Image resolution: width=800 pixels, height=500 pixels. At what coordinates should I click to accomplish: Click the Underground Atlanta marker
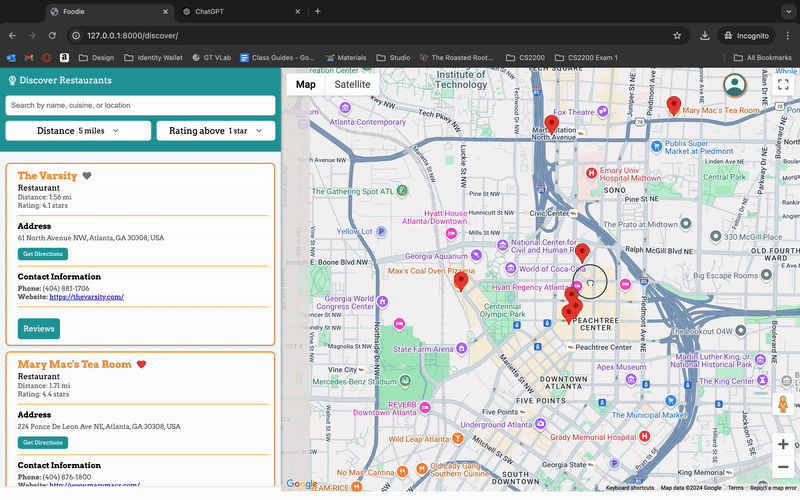pyautogui.click(x=540, y=423)
